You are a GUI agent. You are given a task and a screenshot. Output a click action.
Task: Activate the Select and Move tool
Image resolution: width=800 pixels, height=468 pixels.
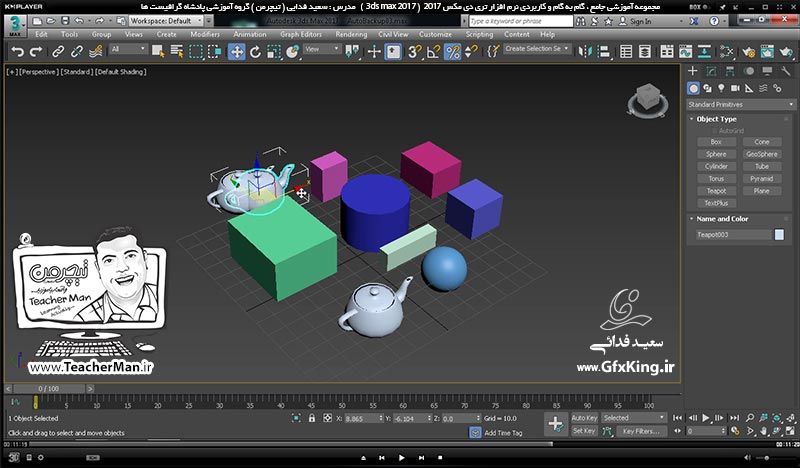tap(237, 52)
